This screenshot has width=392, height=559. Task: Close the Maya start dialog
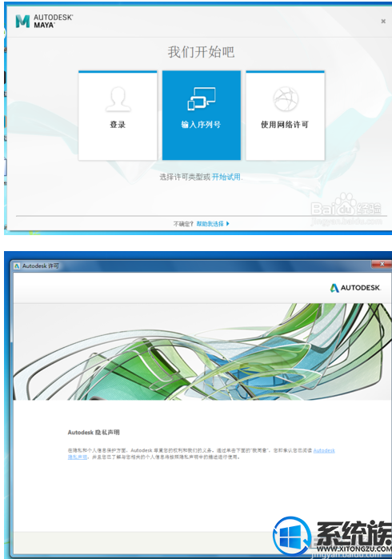click(x=383, y=22)
